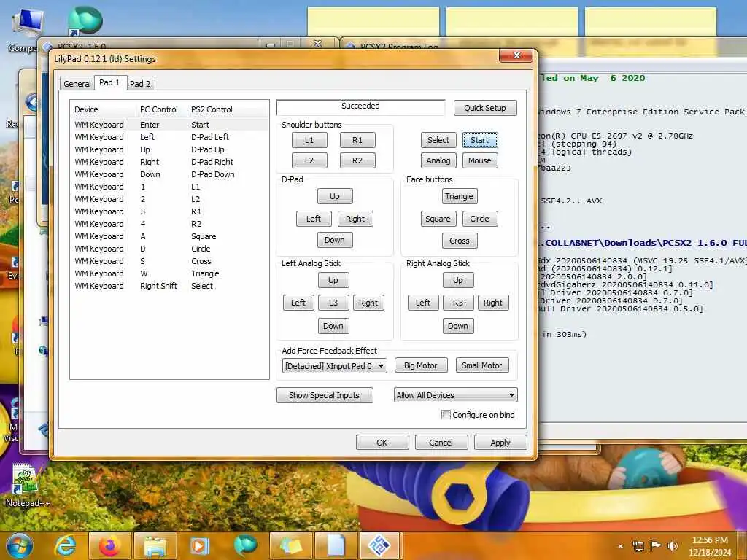Add Big Motor force feedback

pyautogui.click(x=421, y=365)
